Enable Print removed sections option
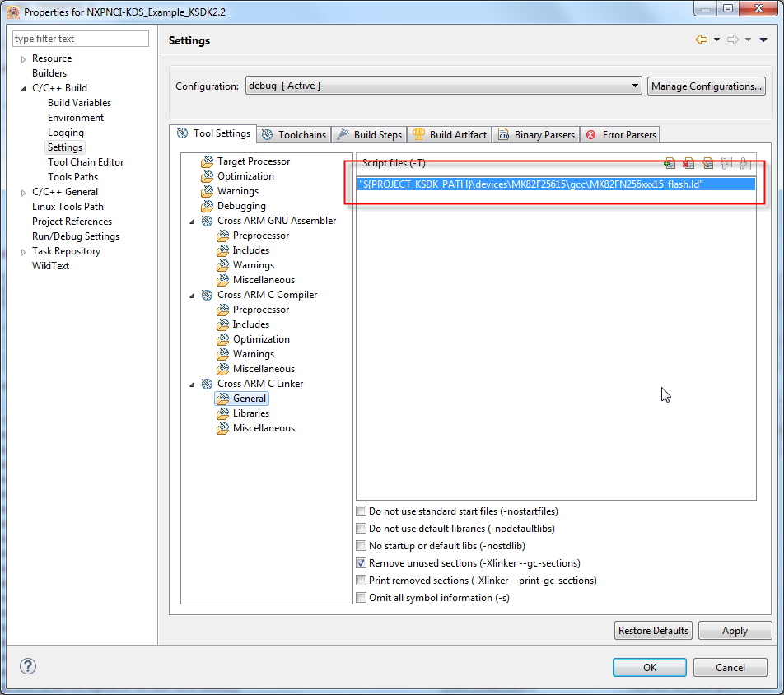The width and height of the screenshot is (784, 695). [x=361, y=581]
